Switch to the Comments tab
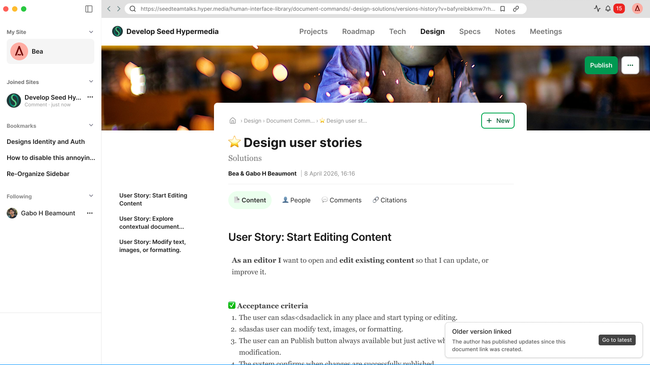This screenshot has width=650, height=365. coord(342,200)
